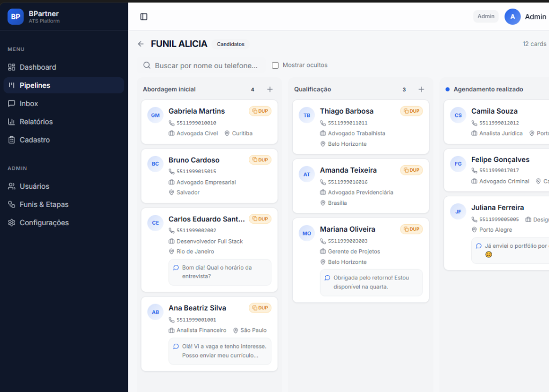This screenshot has height=392, width=549.
Task: Open the Dashboard menu item
Action: (x=38, y=67)
